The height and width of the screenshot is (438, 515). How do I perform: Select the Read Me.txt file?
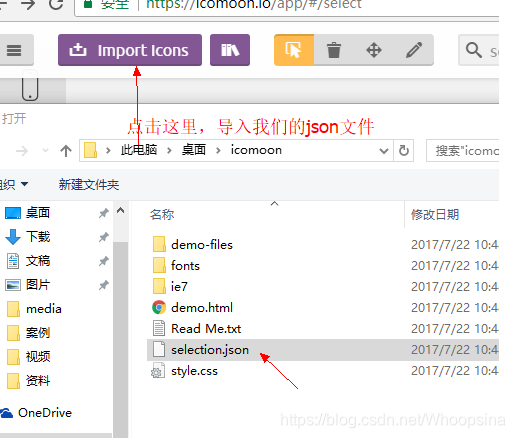[206, 329]
